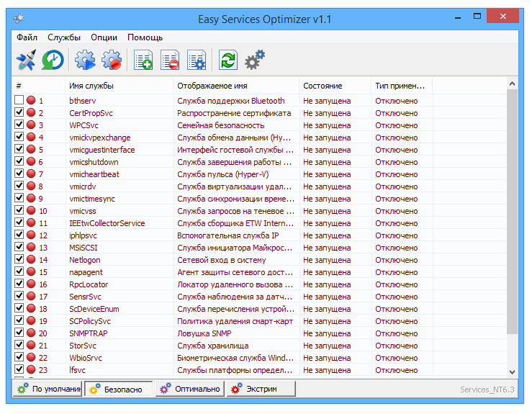Uncheck the SensrSvc checkbox
532x414 pixels.
point(19,296)
